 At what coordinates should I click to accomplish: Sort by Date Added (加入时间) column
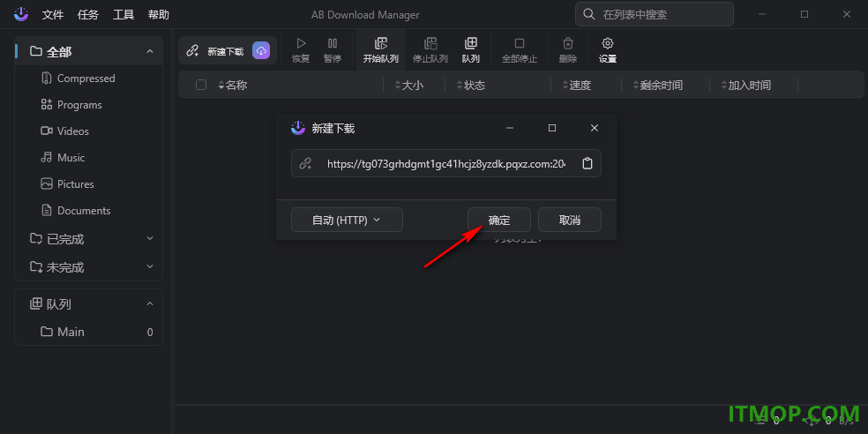pos(745,86)
